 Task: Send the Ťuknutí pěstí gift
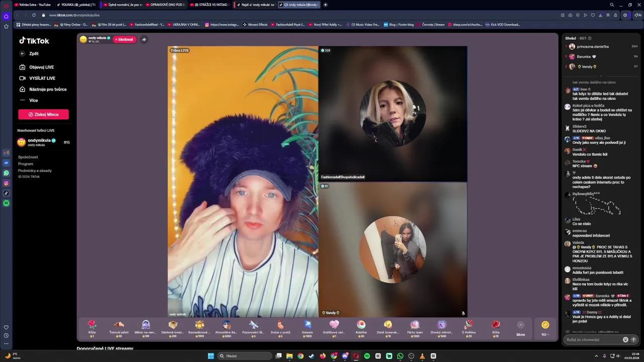pos(119,328)
